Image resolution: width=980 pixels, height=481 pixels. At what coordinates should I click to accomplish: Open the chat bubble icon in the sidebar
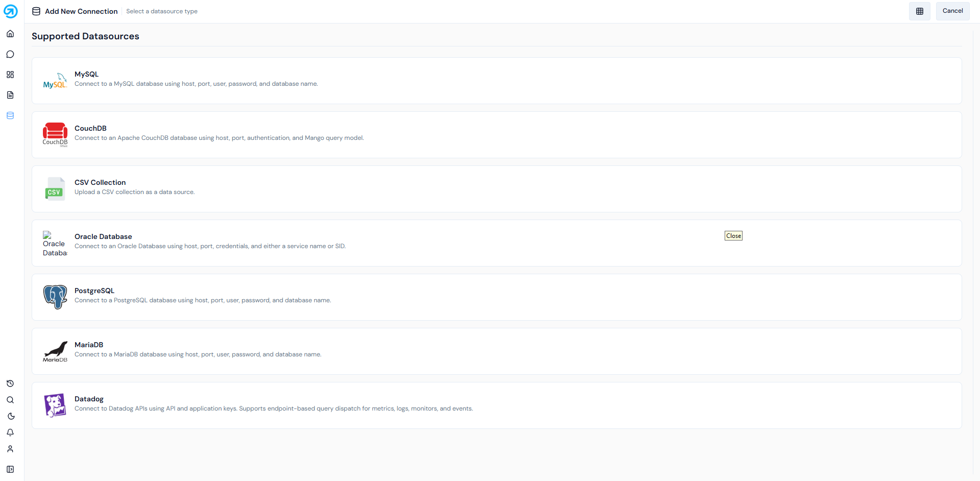pos(10,54)
